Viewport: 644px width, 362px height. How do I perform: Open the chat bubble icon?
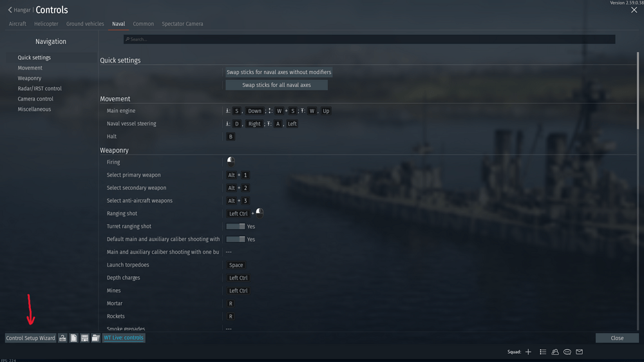click(567, 352)
